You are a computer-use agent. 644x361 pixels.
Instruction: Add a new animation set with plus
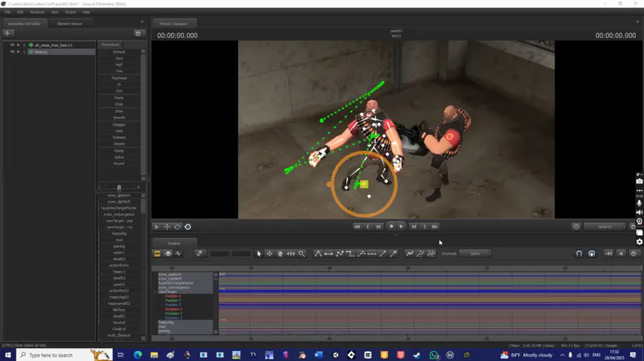7,33
